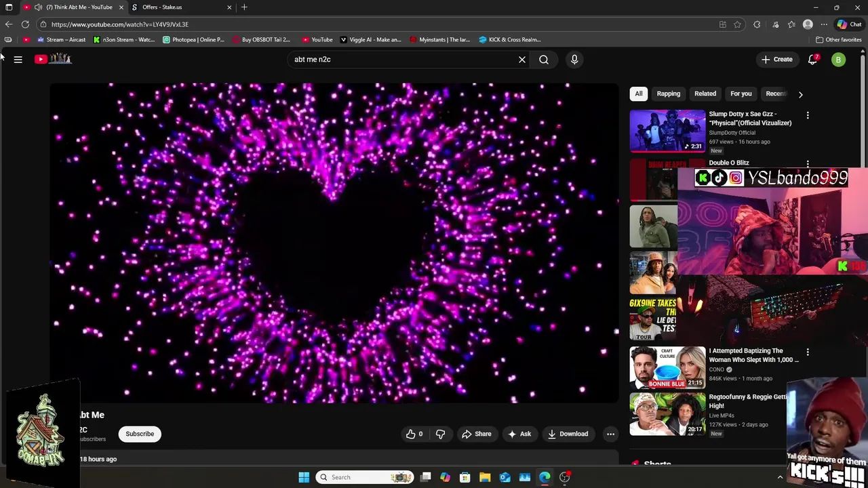Viewport: 868px width, 488px height.
Task: Open Windows Start menu
Action: [304, 477]
